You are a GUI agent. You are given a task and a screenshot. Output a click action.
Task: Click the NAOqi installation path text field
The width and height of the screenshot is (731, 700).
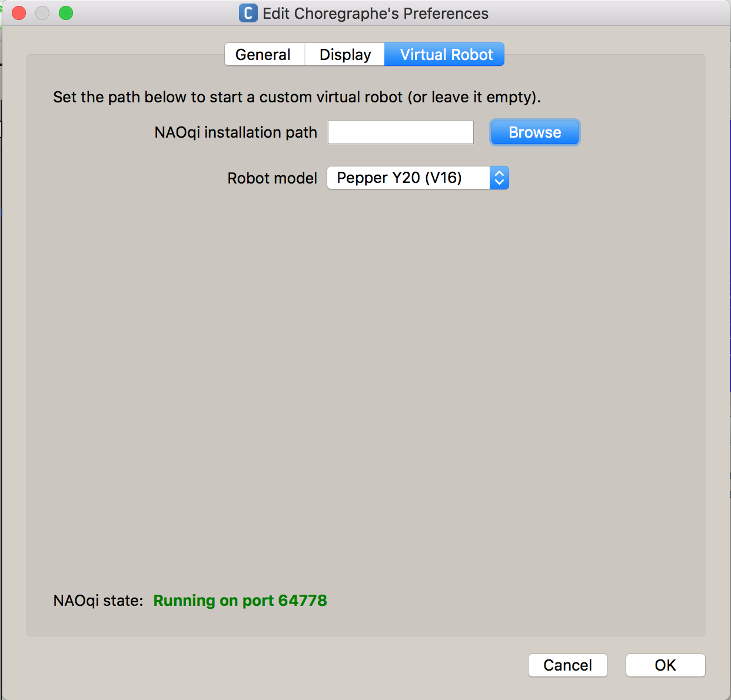coord(400,132)
